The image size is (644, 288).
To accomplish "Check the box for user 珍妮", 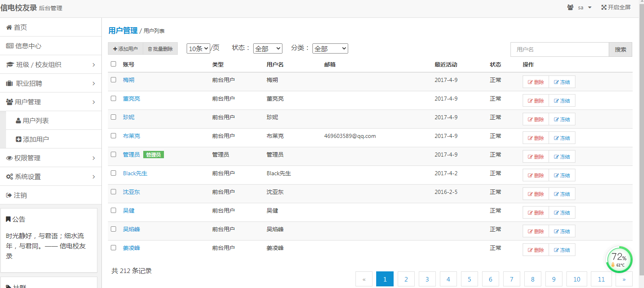I will (114, 117).
